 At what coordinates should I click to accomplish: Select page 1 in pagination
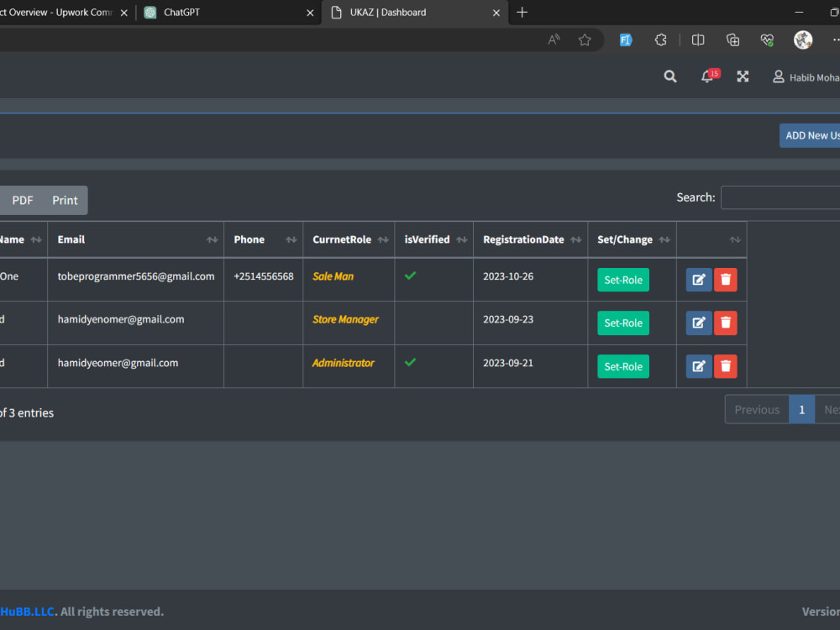click(x=801, y=410)
